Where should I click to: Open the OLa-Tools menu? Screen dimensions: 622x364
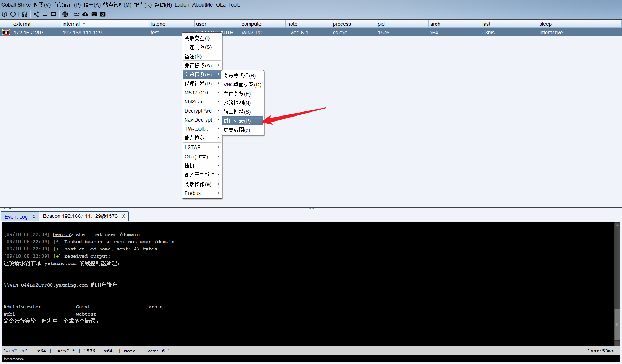(x=228, y=5)
